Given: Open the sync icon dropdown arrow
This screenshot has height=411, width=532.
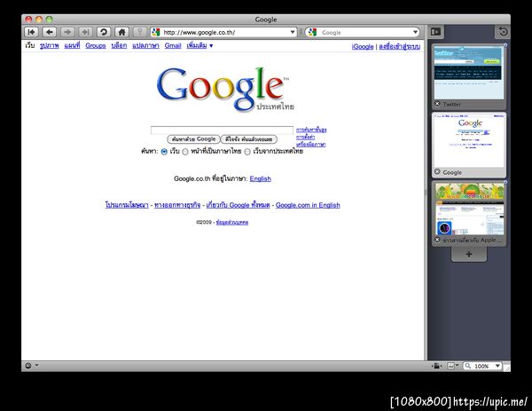Looking at the screenshot, I should 36,366.
